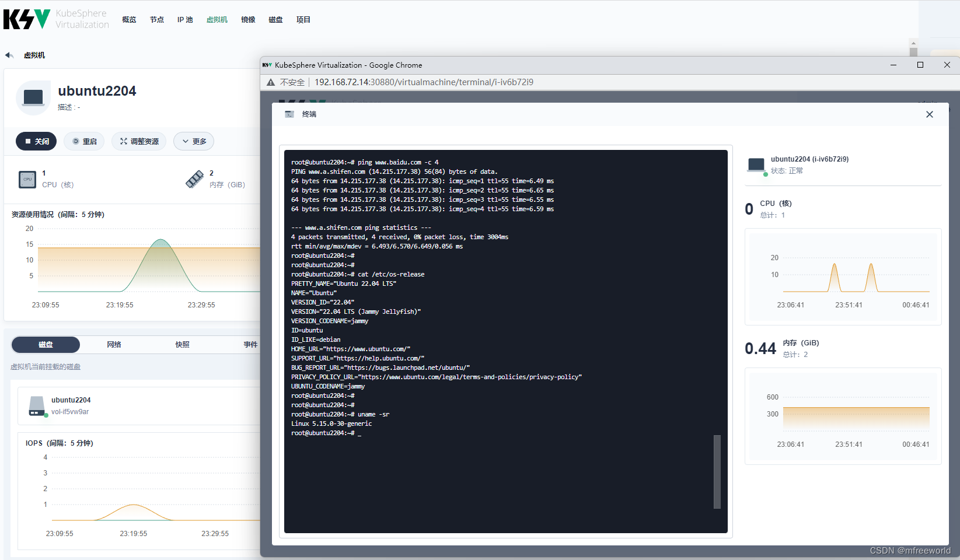960x560 pixels.
Task: Click the 虚拟机 breadcrumb label
Action: [x=34, y=55]
